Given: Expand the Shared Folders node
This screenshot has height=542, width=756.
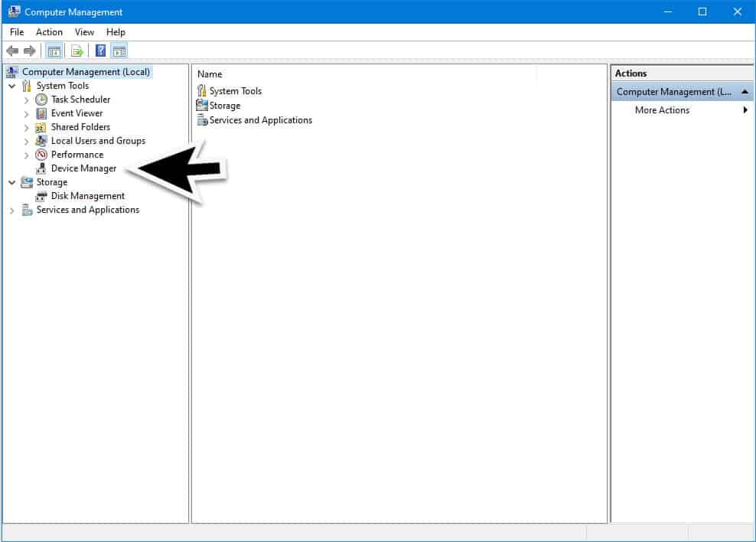Looking at the screenshot, I should click(x=26, y=127).
